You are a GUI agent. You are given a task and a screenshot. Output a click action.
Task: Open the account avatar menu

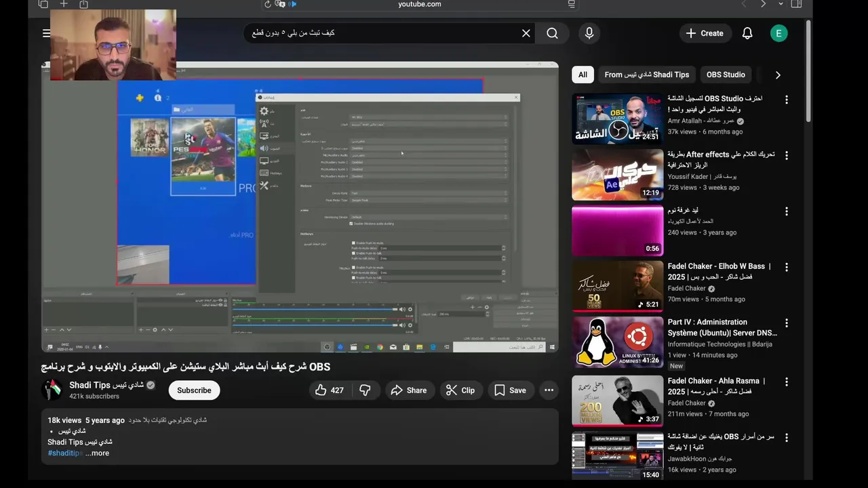tap(778, 33)
